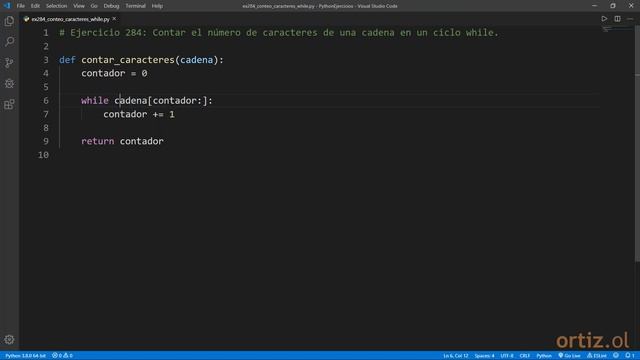640x360 pixels.
Task: Open the Extensions view
Action: point(9,104)
